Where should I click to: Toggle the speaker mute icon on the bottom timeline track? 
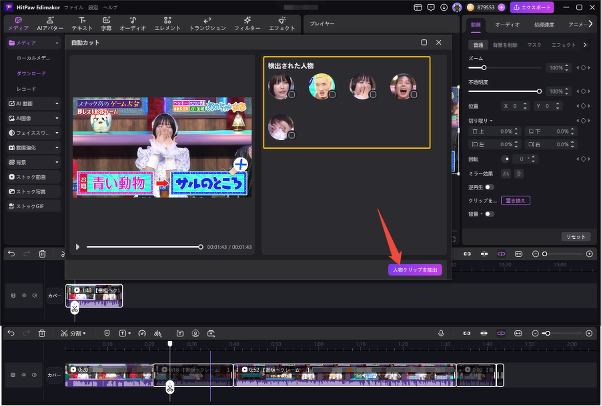pos(35,375)
